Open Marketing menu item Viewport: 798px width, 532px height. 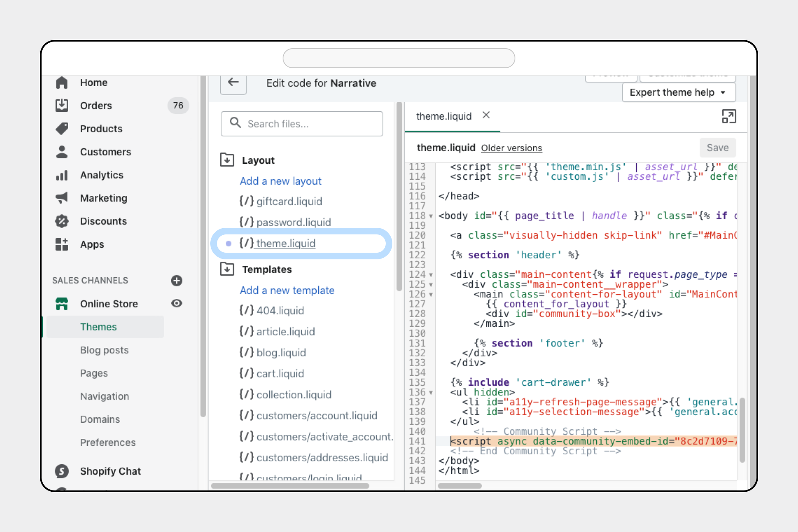[x=104, y=198]
